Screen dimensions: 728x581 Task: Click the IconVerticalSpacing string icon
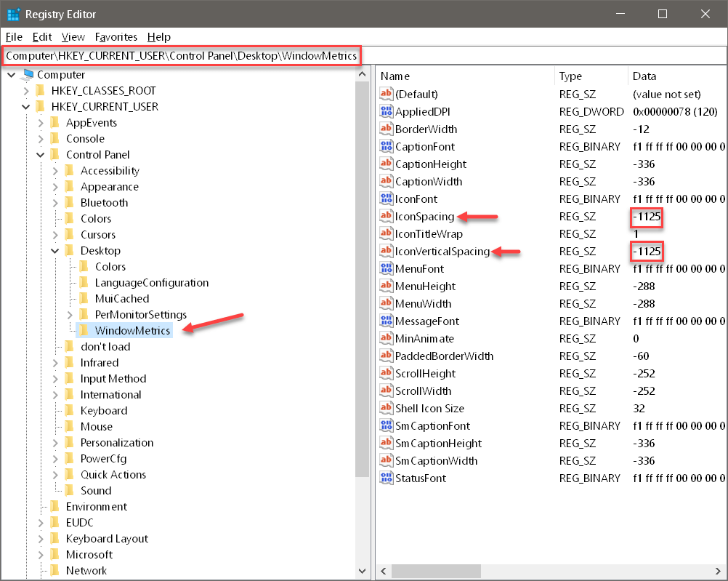click(386, 251)
